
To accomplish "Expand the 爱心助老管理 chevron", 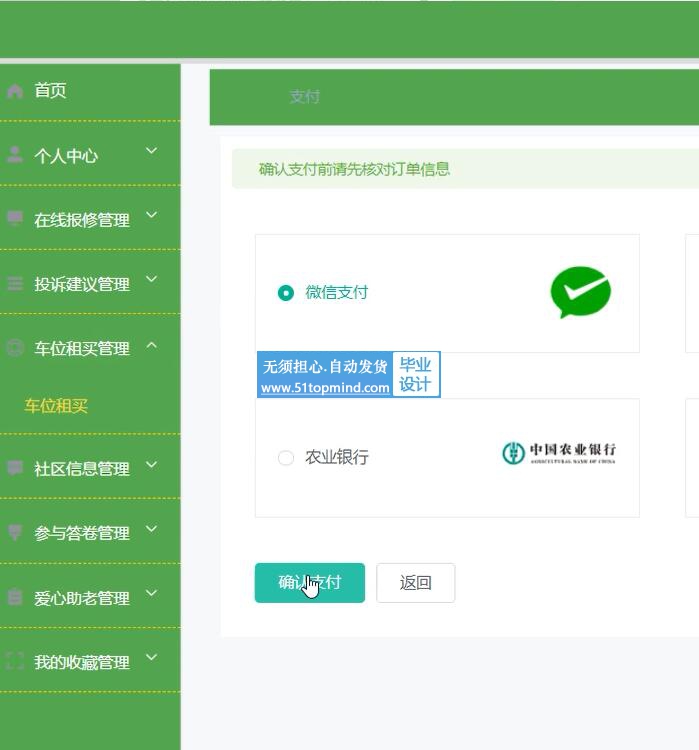I will click(151, 593).
